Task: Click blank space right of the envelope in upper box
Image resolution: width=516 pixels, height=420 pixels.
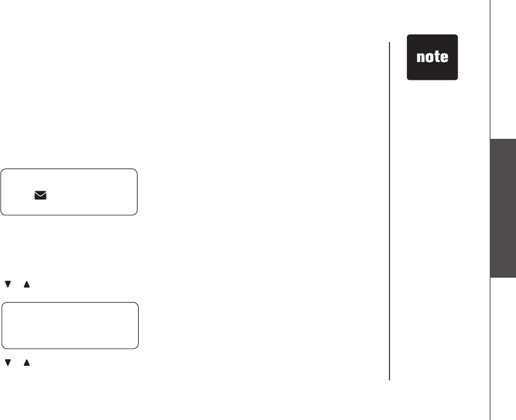Action: pyautogui.click(x=93, y=197)
